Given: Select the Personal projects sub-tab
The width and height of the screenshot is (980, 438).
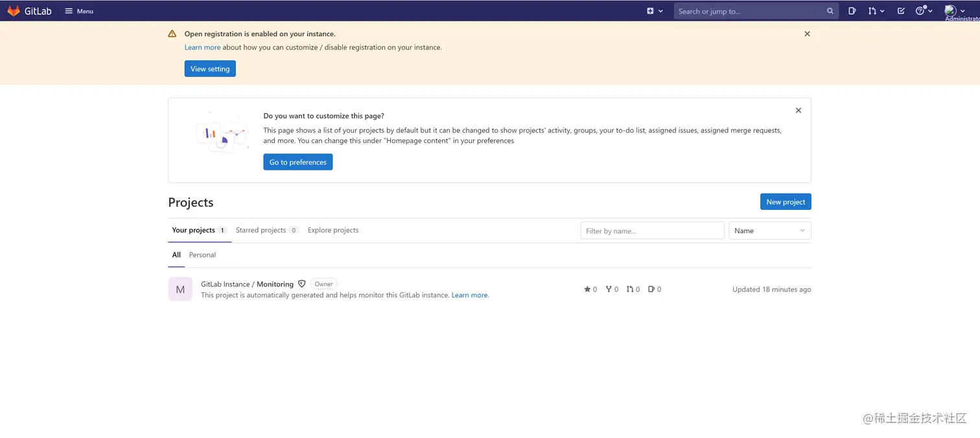Looking at the screenshot, I should click(x=202, y=255).
